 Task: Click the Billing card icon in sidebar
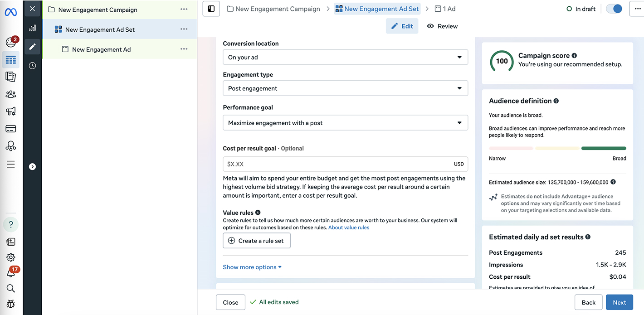point(11,129)
